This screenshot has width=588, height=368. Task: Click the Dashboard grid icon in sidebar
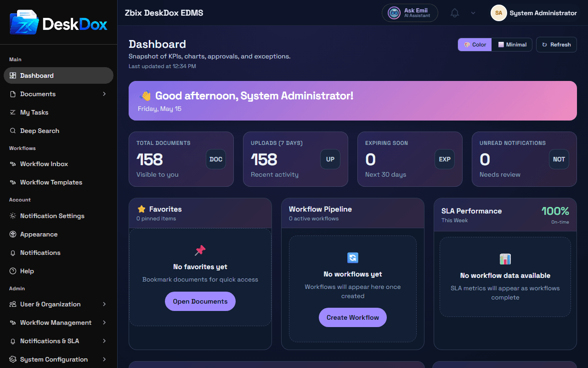13,75
